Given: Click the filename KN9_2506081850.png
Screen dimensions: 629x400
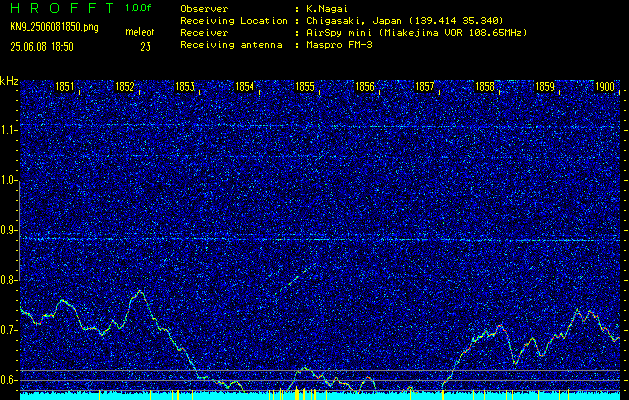Looking at the screenshot, I should [x=54, y=27].
